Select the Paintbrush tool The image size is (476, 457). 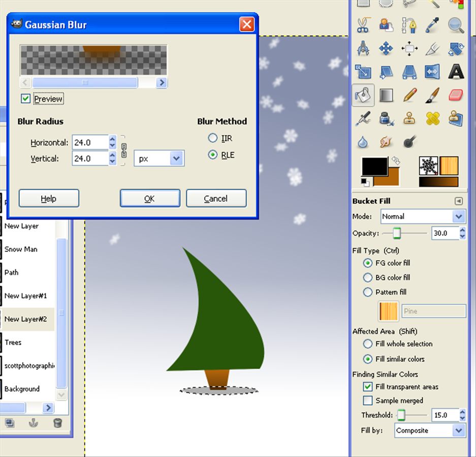(432, 95)
